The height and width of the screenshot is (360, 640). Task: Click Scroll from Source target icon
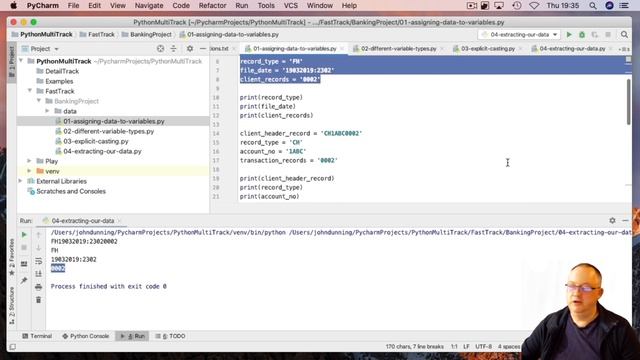(x=160, y=49)
